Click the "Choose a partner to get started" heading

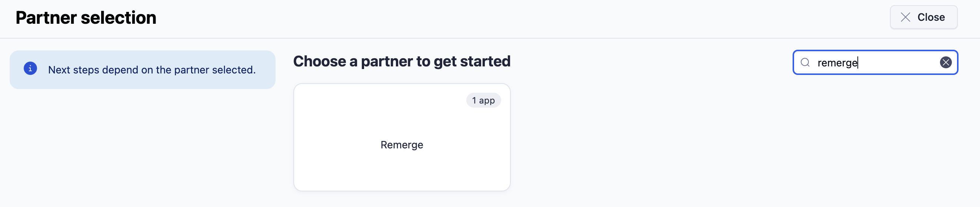(x=402, y=61)
